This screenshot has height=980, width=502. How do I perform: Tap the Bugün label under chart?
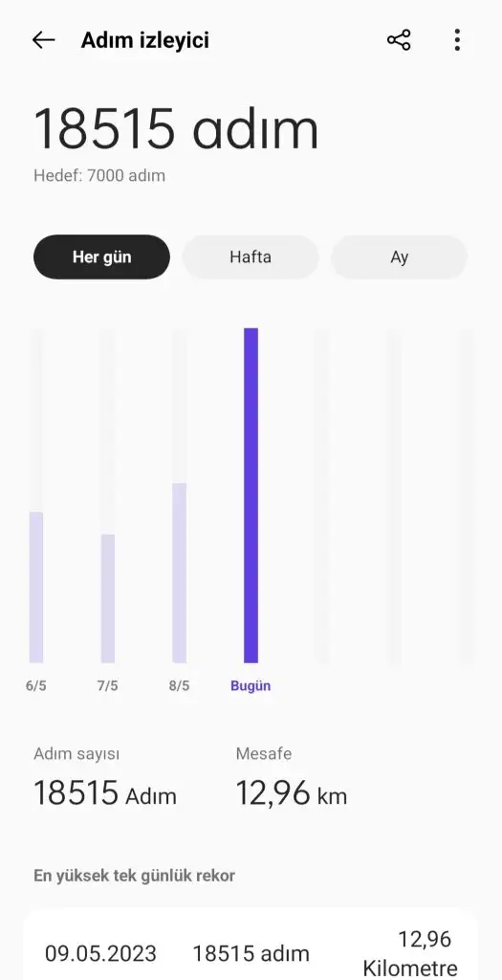251,685
